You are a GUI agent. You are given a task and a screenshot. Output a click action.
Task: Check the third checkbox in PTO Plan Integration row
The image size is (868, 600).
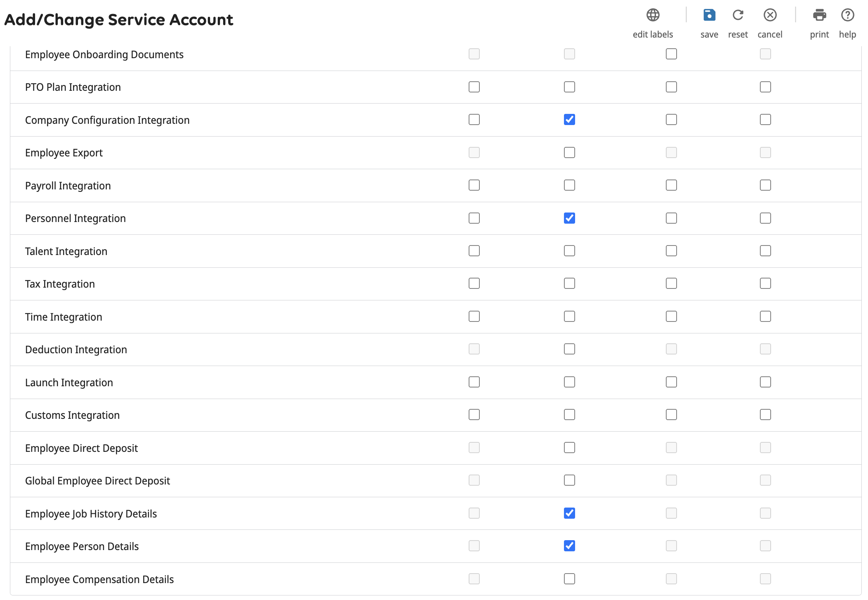coord(671,87)
